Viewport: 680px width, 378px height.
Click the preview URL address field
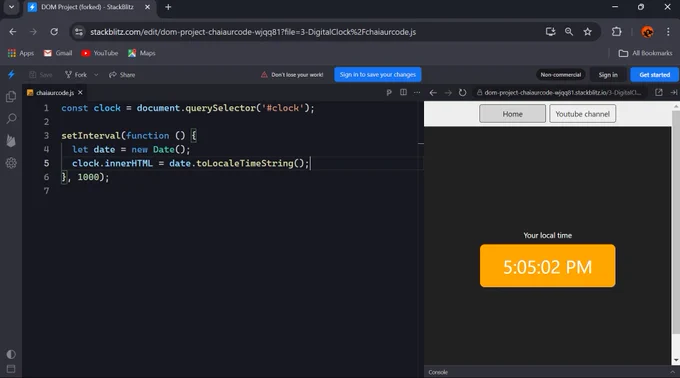[x=559, y=92]
